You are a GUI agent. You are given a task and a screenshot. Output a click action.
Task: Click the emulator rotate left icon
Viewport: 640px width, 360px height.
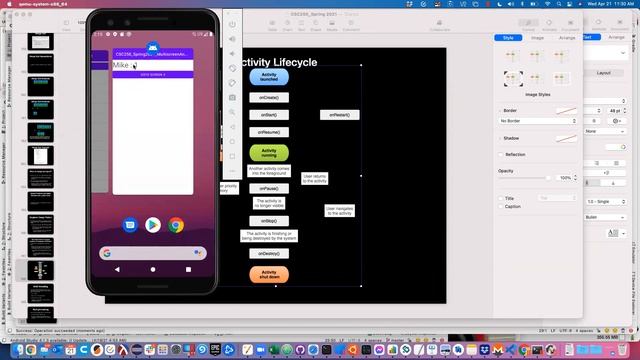point(232,69)
